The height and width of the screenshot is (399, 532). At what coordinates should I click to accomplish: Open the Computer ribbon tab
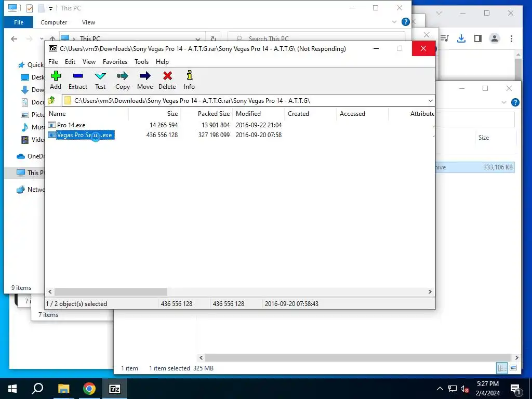tap(54, 22)
